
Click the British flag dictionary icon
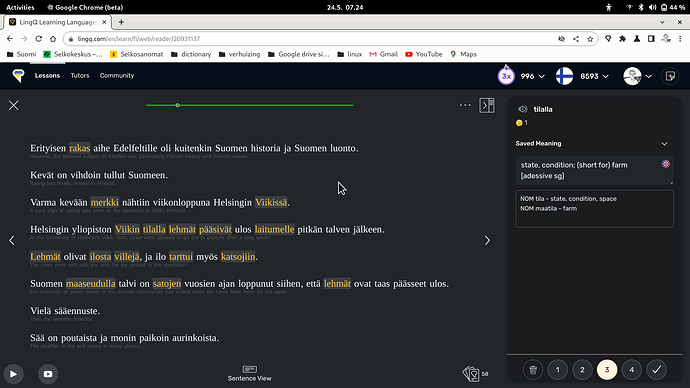[x=665, y=164]
